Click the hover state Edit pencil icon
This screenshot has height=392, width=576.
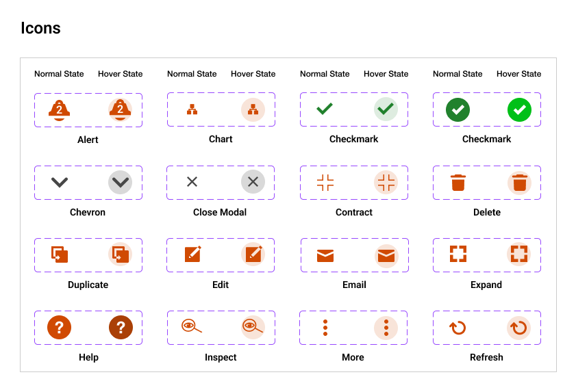tap(253, 255)
